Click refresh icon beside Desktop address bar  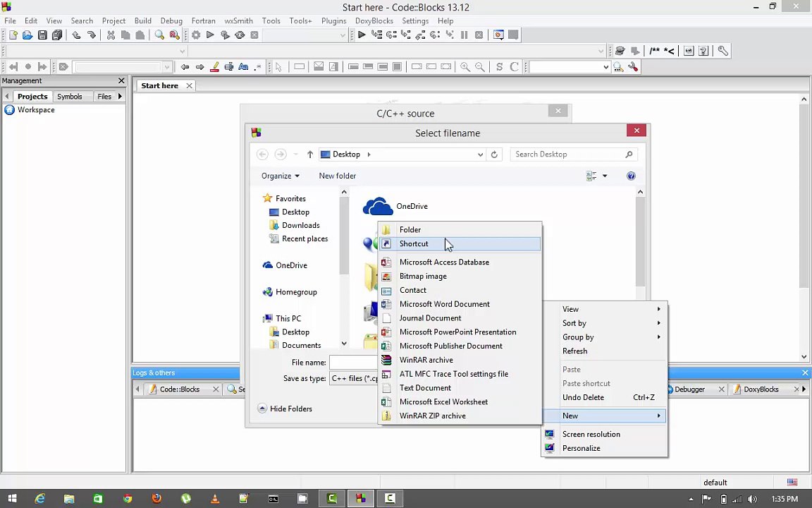[494, 155]
